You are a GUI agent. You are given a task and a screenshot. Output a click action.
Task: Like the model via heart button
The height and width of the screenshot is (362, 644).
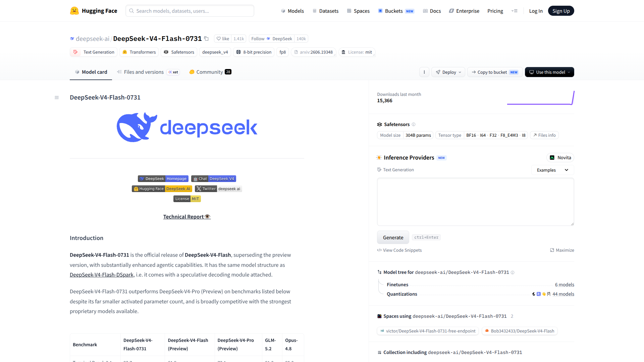click(223, 39)
